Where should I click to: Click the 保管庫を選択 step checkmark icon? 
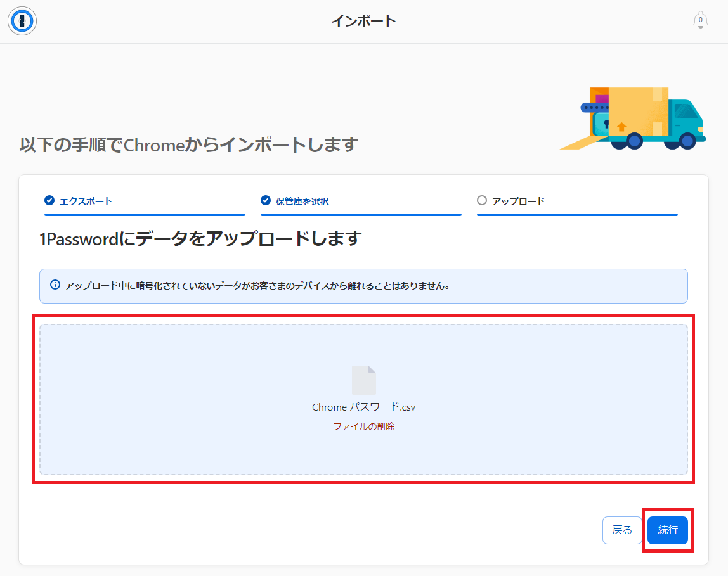click(266, 200)
